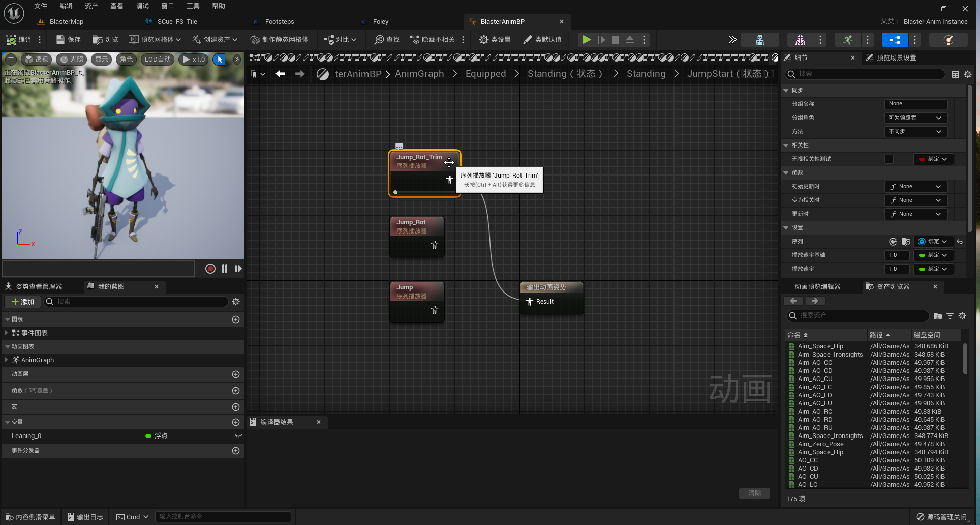
Task: Open Class Settings
Action: (x=495, y=39)
